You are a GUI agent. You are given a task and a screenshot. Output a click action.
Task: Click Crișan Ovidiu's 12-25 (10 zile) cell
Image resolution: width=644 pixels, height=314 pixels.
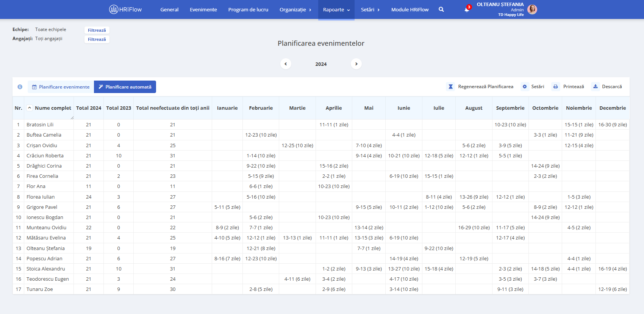pyautogui.click(x=297, y=145)
